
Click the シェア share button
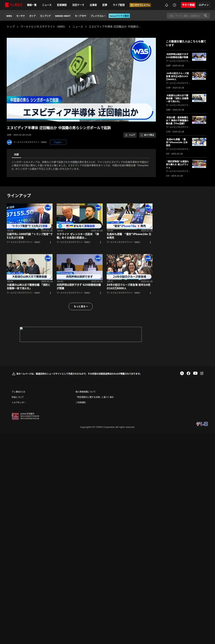click(x=130, y=135)
